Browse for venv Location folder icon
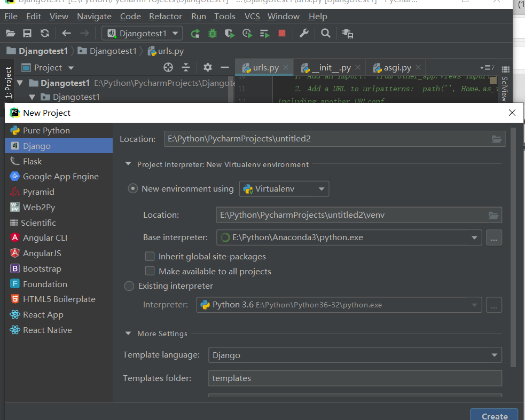525x420 pixels. [493, 215]
